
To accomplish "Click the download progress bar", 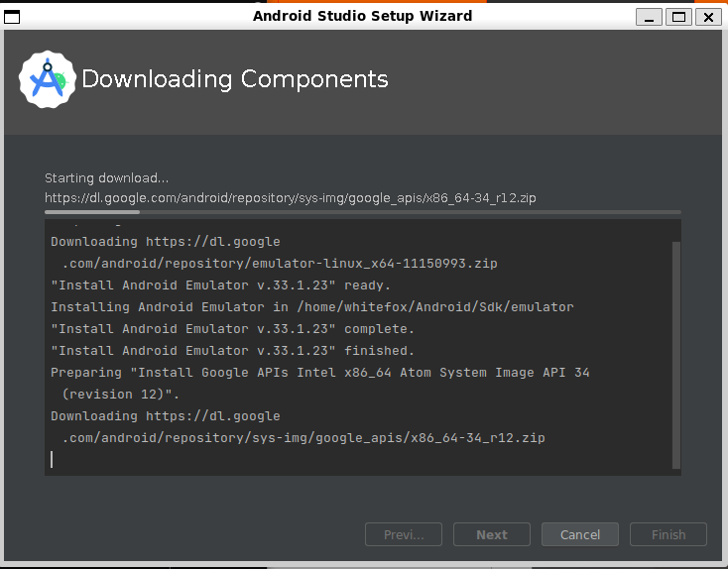I will click(363, 212).
